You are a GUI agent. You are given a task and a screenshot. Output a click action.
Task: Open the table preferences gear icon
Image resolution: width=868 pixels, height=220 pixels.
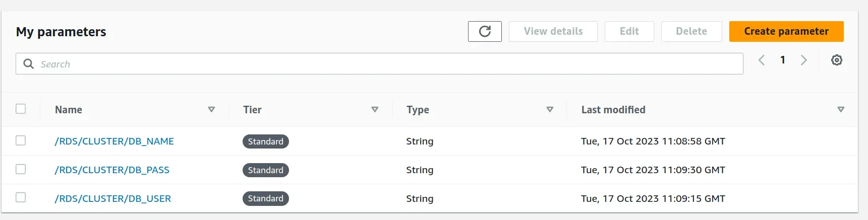[837, 60]
